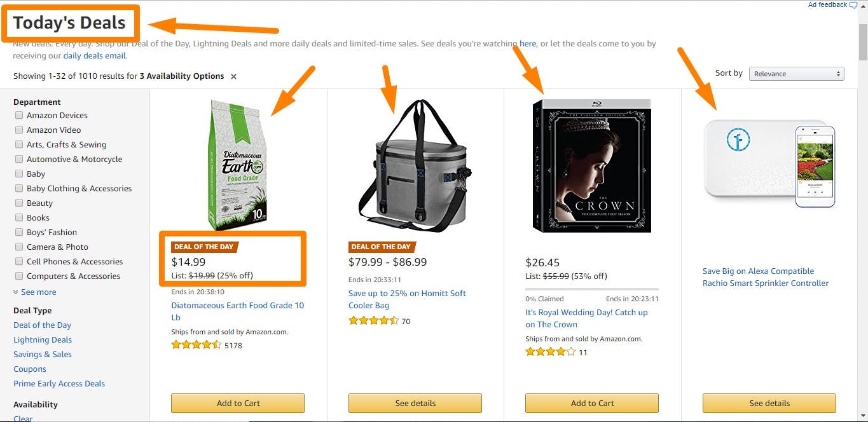Click the Ad feedback speech bubble icon
This screenshot has height=422, width=868.
(854, 4)
